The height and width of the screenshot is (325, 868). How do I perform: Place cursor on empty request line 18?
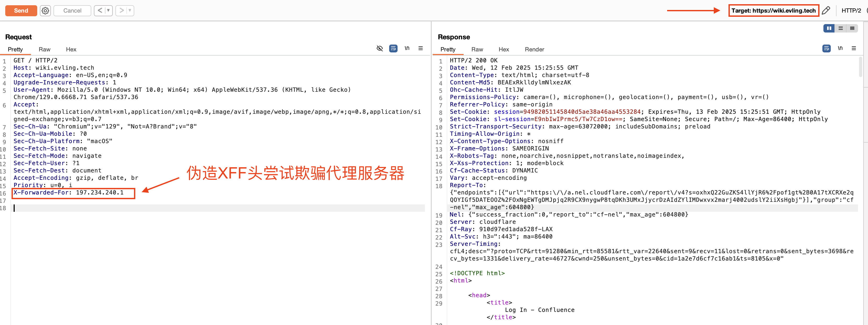pyautogui.click(x=219, y=208)
